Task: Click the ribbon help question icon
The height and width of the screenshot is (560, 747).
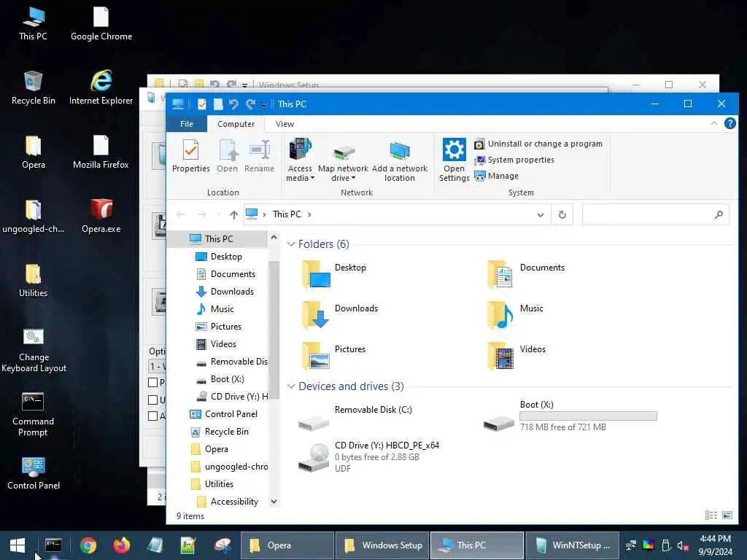Action: click(x=729, y=124)
